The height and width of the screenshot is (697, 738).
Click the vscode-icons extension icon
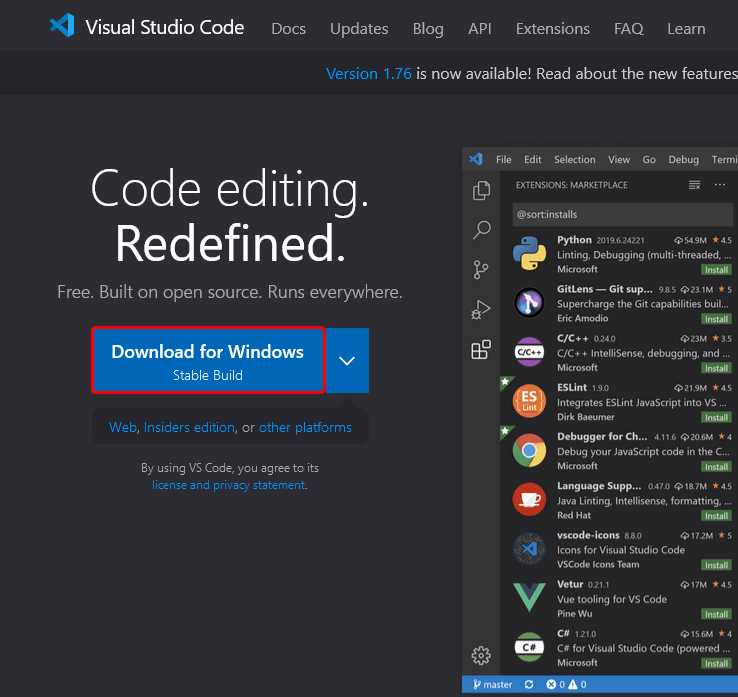[x=529, y=549]
